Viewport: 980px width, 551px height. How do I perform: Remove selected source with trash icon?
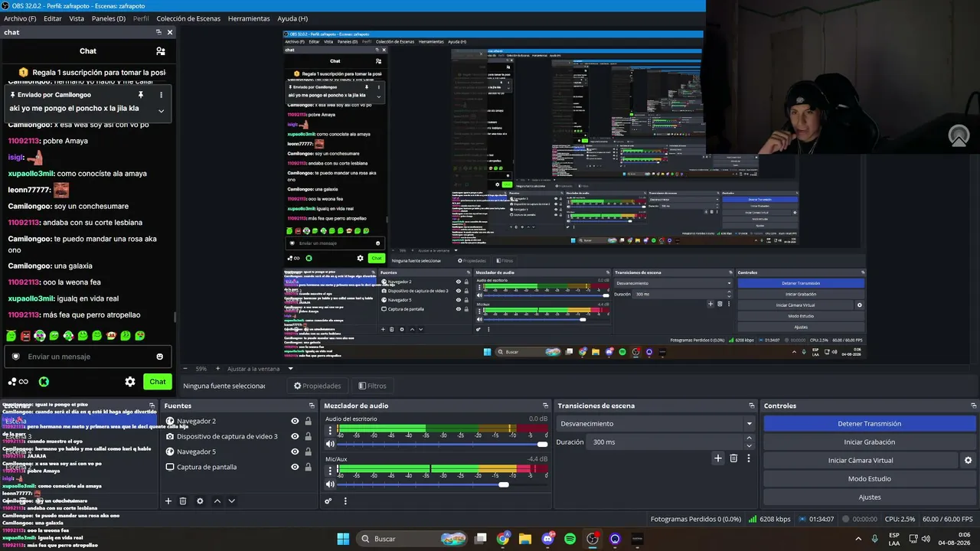[x=183, y=501]
